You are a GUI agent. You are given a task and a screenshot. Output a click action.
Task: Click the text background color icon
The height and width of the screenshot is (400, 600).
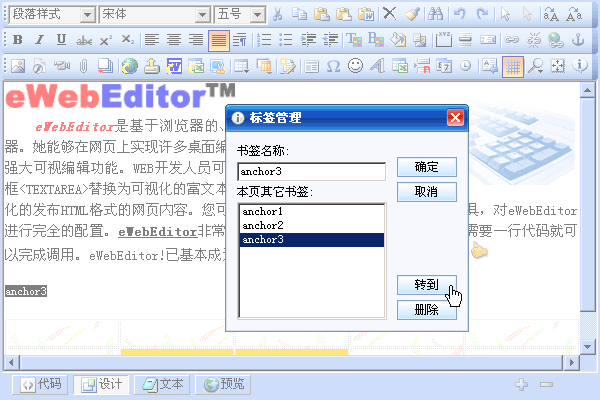376,40
